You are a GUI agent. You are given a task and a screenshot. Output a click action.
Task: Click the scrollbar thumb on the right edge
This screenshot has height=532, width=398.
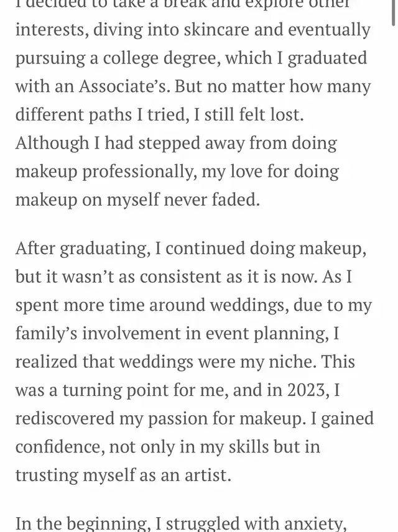click(x=394, y=12)
